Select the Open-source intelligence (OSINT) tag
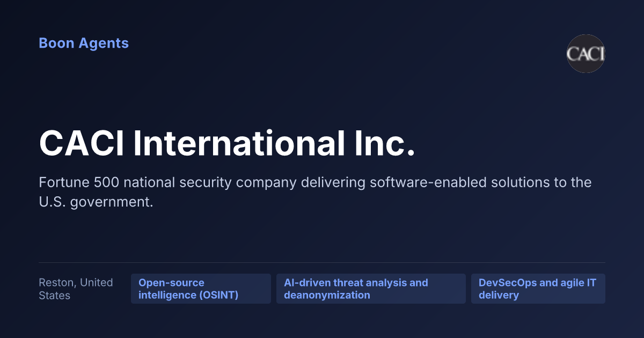 pos(201,289)
